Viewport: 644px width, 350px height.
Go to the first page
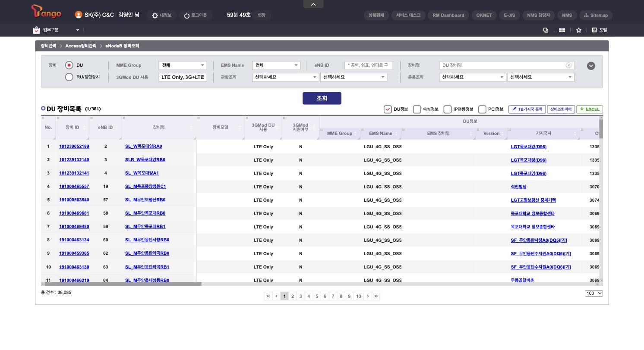coord(268,296)
